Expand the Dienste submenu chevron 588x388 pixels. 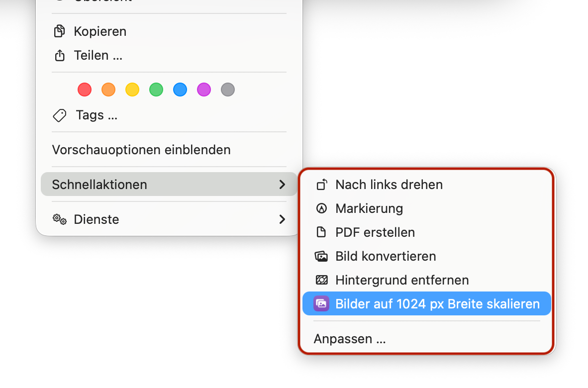(282, 219)
